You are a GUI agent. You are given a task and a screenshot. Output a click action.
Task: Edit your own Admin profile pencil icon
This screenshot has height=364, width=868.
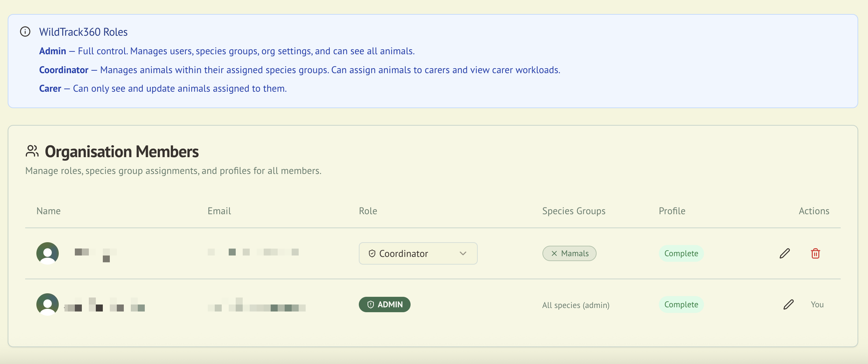pos(788,304)
